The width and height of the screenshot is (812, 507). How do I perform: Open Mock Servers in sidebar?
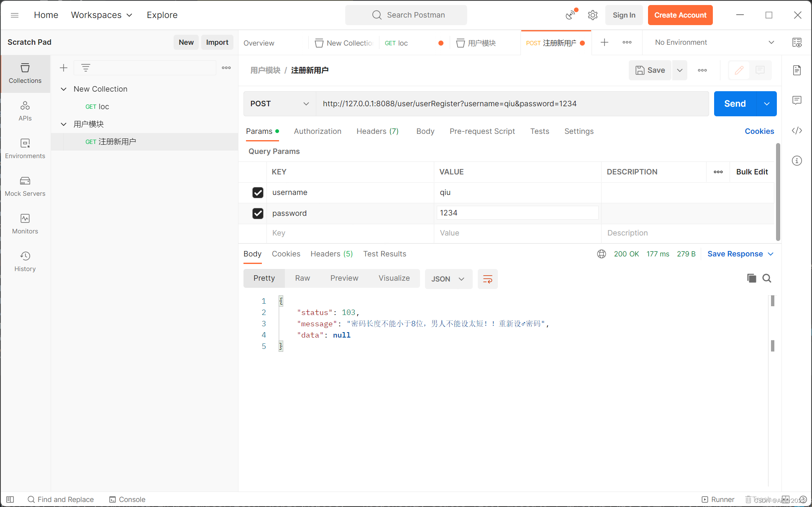pyautogui.click(x=25, y=186)
